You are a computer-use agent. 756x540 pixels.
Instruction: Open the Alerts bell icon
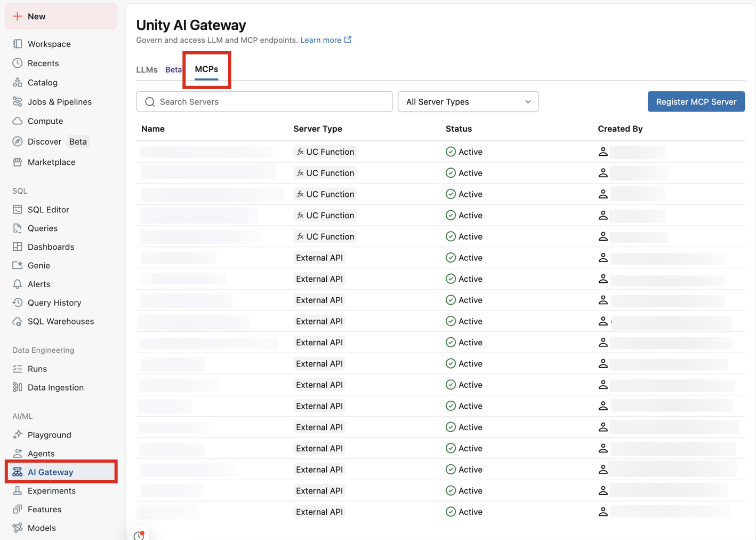click(18, 284)
